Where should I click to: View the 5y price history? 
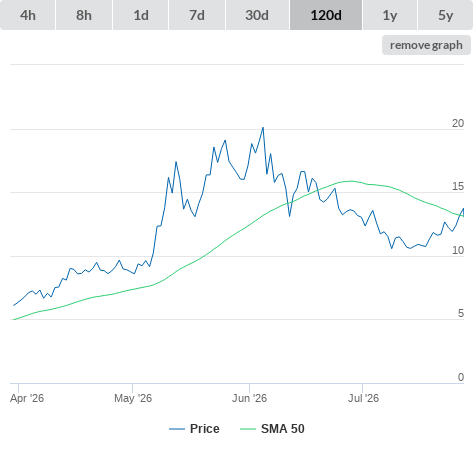[x=445, y=15]
